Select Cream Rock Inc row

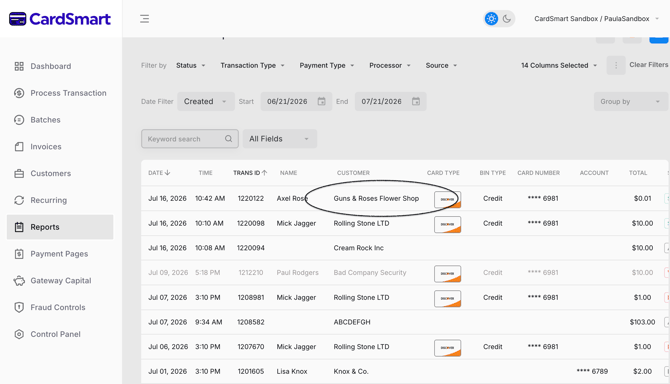pos(404,248)
